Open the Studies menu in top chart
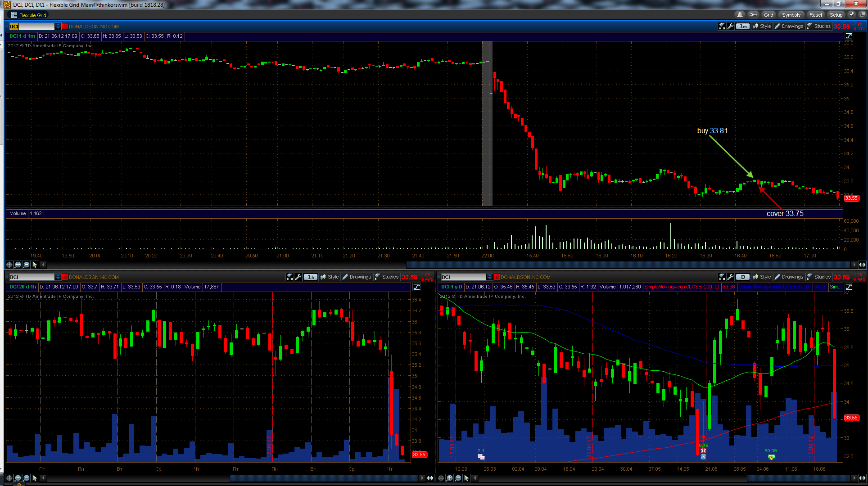The image size is (868, 486). (819, 27)
